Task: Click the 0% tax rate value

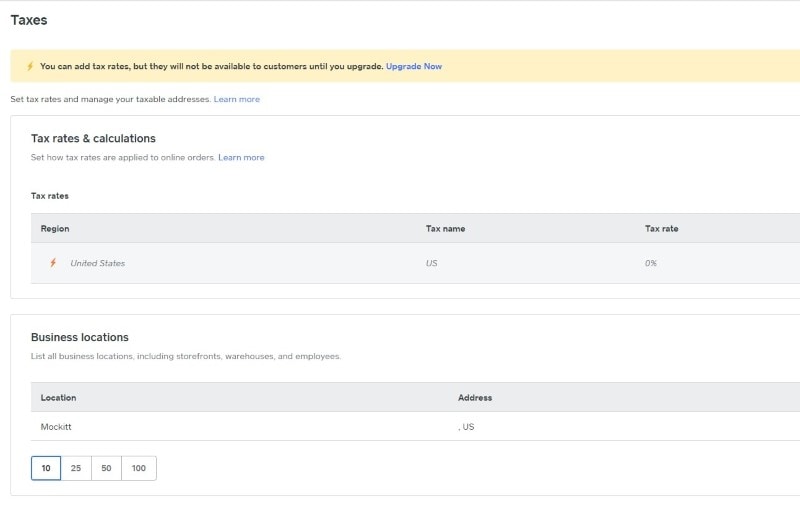Action: tap(651, 263)
